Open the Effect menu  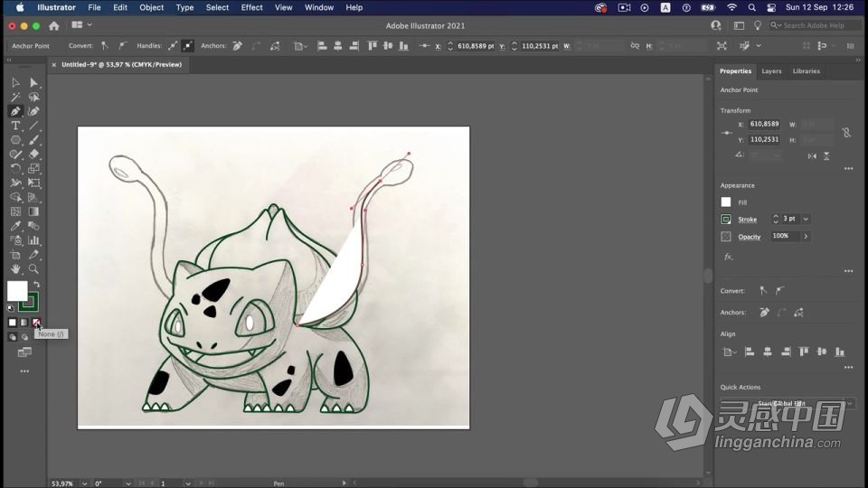[251, 8]
